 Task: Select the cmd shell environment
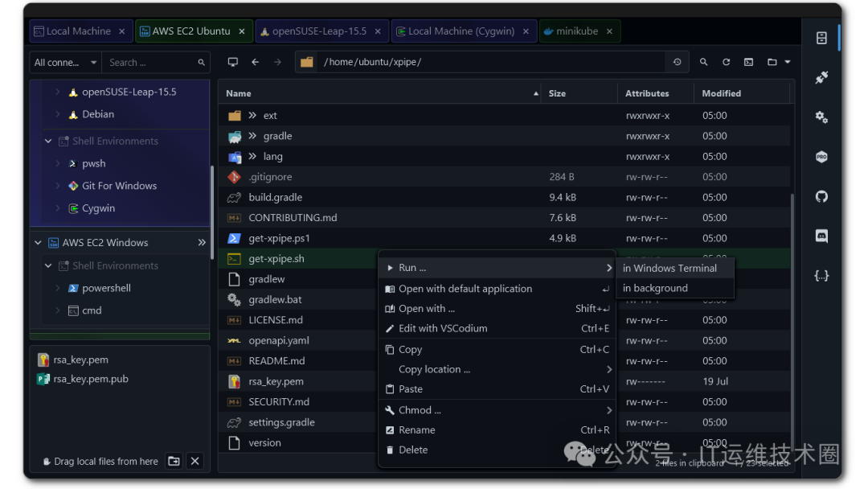92,310
